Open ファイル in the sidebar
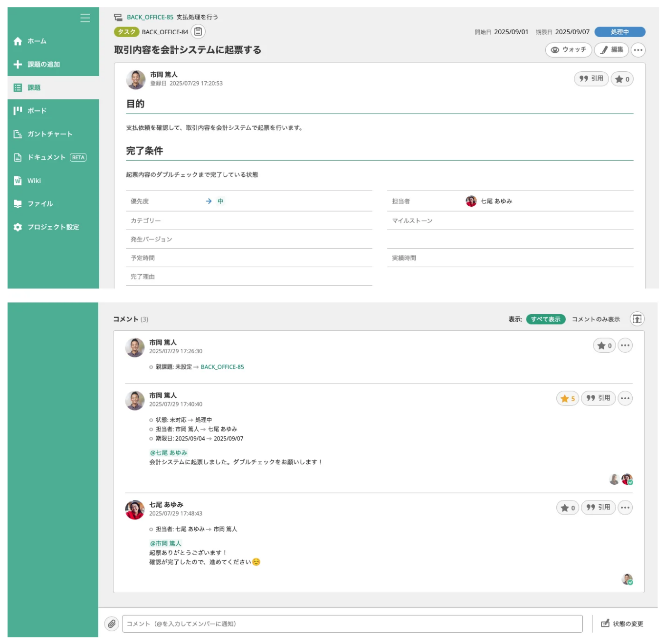The width and height of the screenshot is (666, 644). coord(53,204)
